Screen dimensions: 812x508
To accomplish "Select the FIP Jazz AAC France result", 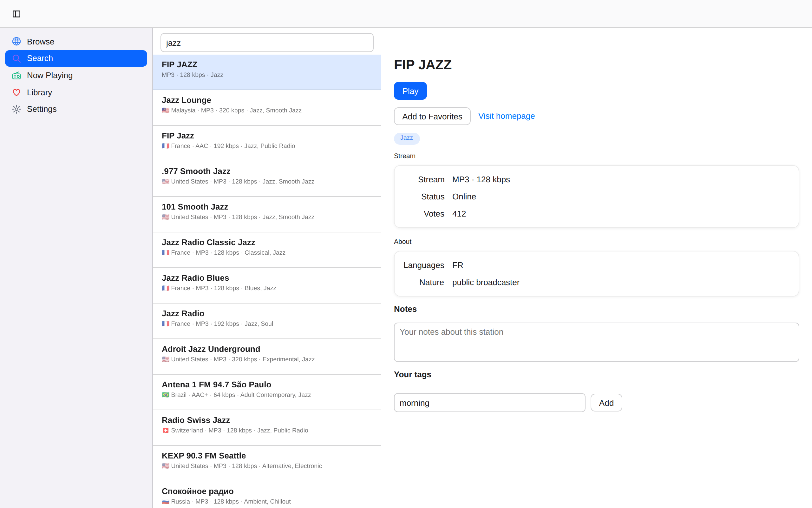I will click(267, 144).
